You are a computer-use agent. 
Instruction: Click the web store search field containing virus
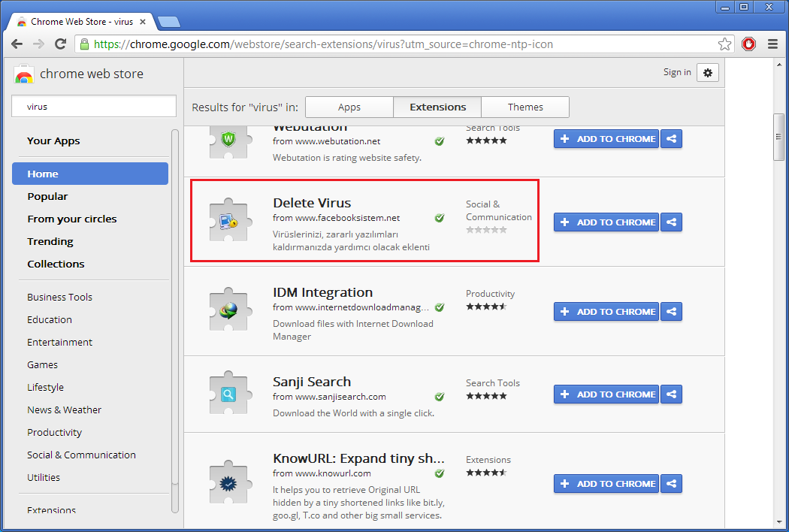94,106
